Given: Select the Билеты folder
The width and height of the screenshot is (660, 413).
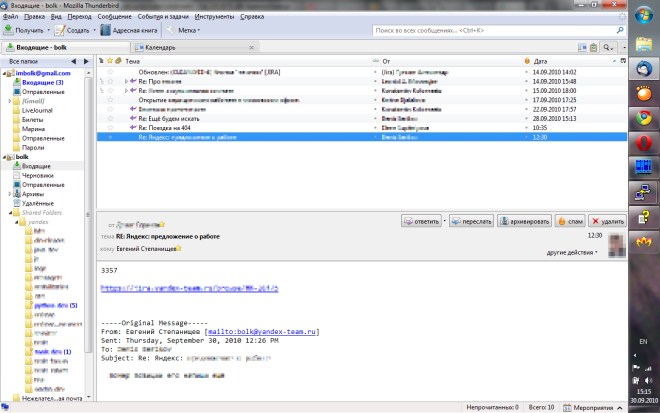Looking at the screenshot, I should click(32, 120).
